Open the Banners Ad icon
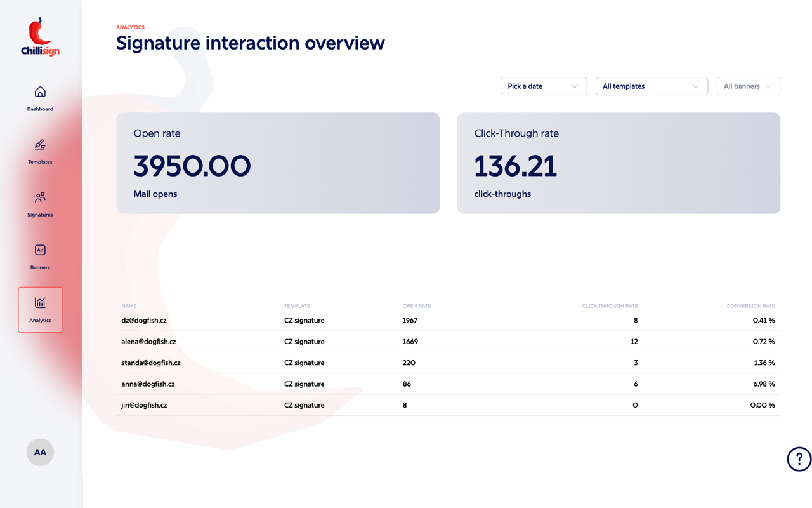 tap(40, 250)
